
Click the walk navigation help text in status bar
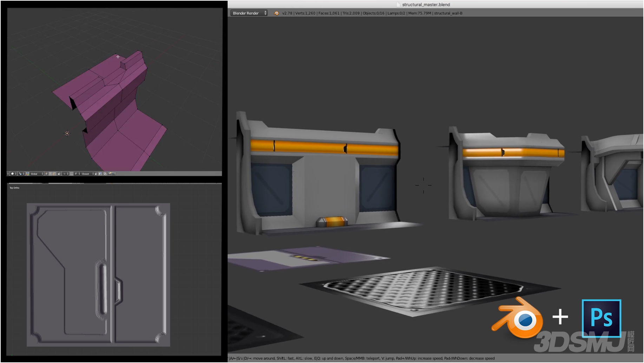pos(362,358)
